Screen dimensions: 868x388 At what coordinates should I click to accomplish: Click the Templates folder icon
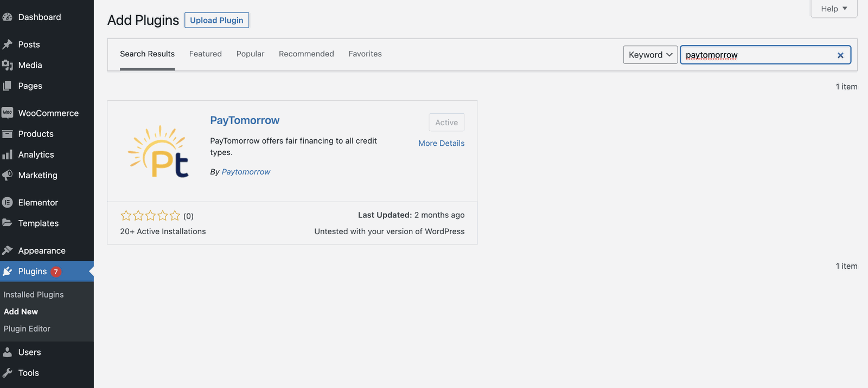[x=7, y=223]
